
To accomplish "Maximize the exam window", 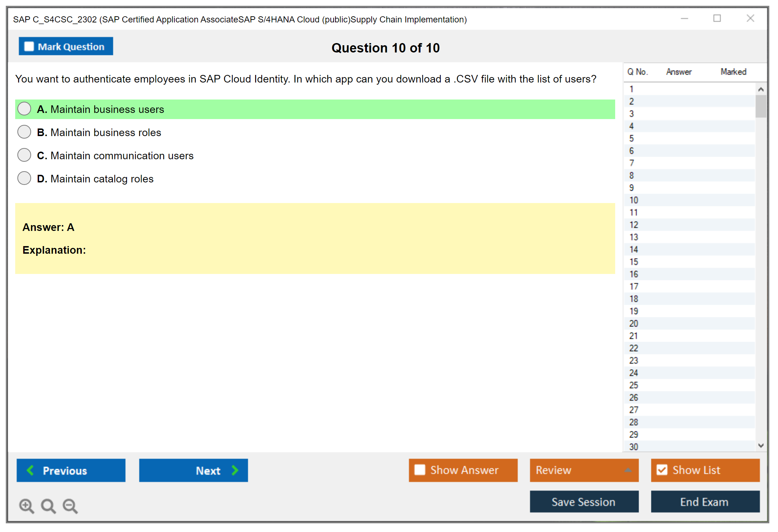I will 717,18.
